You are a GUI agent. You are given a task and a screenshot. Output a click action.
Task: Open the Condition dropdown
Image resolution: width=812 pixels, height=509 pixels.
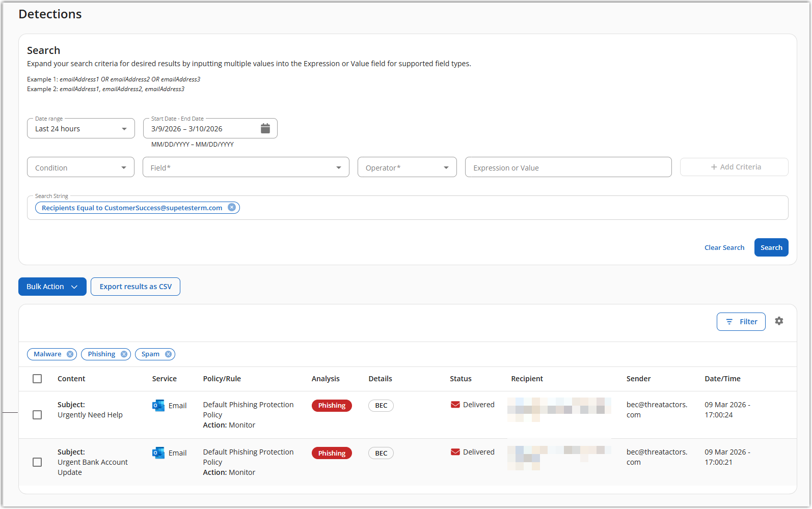coord(81,167)
